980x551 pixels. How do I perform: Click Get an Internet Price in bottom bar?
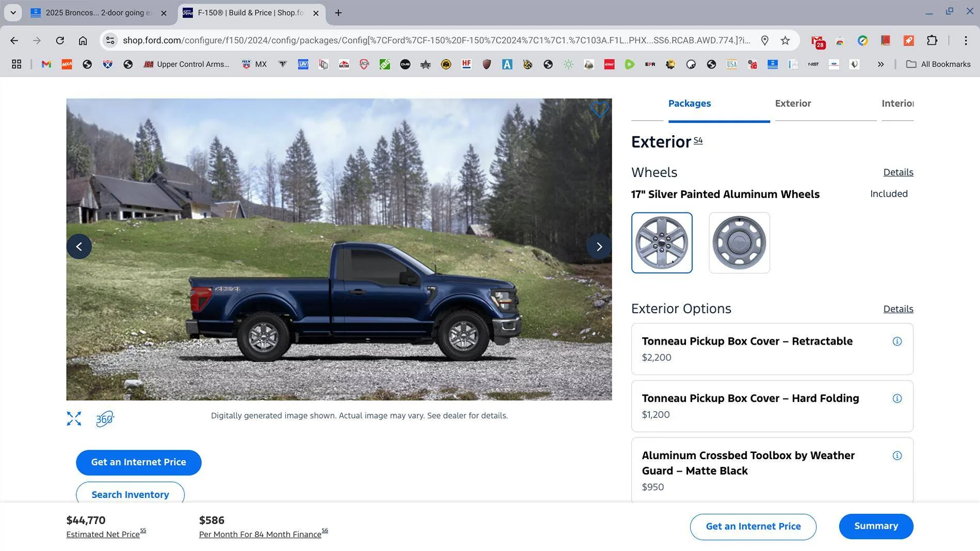(753, 527)
